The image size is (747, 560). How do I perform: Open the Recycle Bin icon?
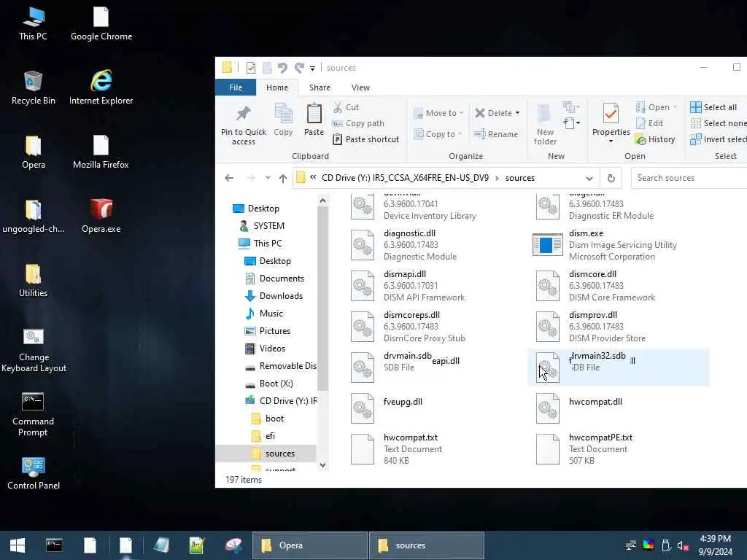click(x=33, y=88)
